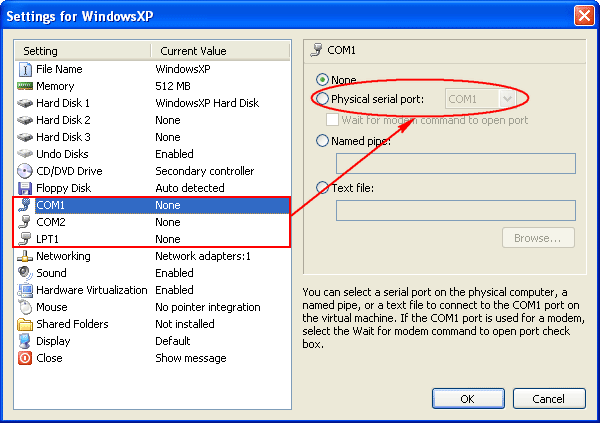This screenshot has height=423, width=600.
Task: Click the LPT1 port icon
Action: tap(25, 239)
